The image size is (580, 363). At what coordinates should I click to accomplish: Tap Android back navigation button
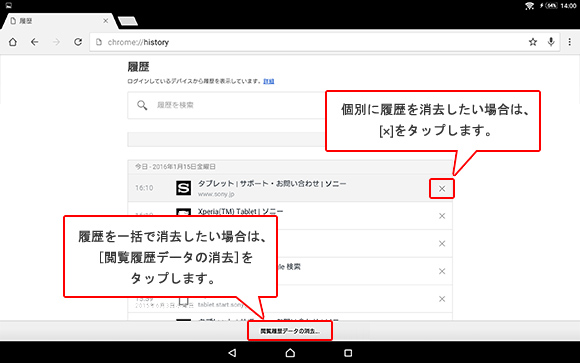tap(232, 353)
